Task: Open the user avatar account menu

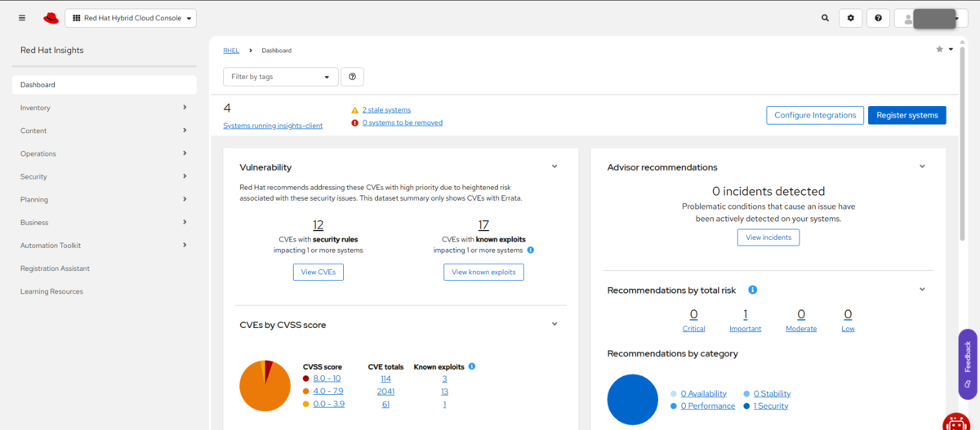Action: 932,18
